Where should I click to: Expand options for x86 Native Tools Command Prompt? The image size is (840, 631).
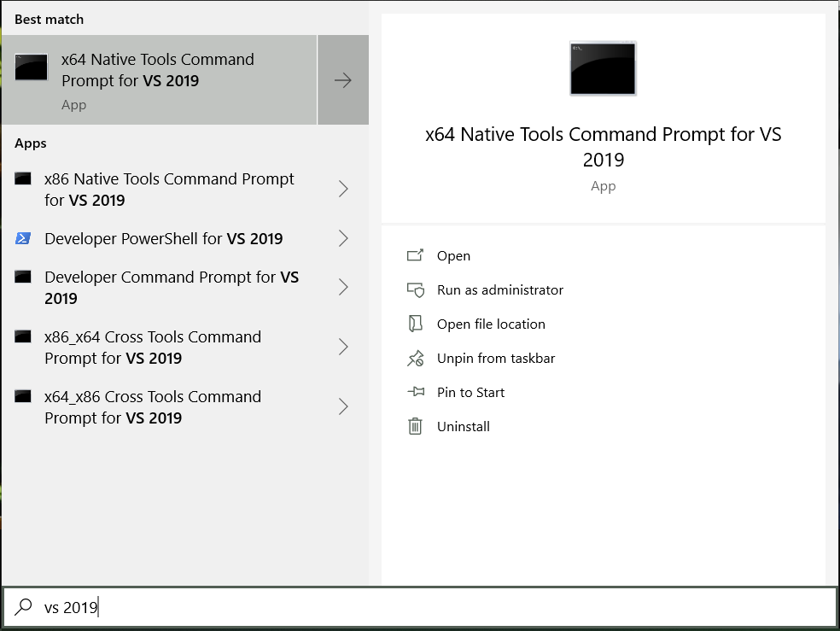(344, 189)
